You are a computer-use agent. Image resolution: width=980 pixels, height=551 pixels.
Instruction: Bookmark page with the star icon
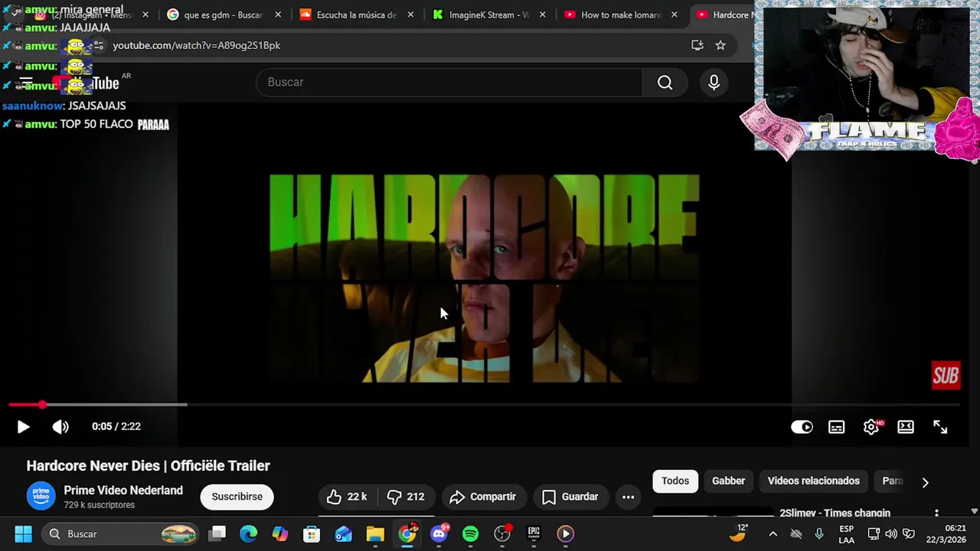pyautogui.click(x=720, y=45)
